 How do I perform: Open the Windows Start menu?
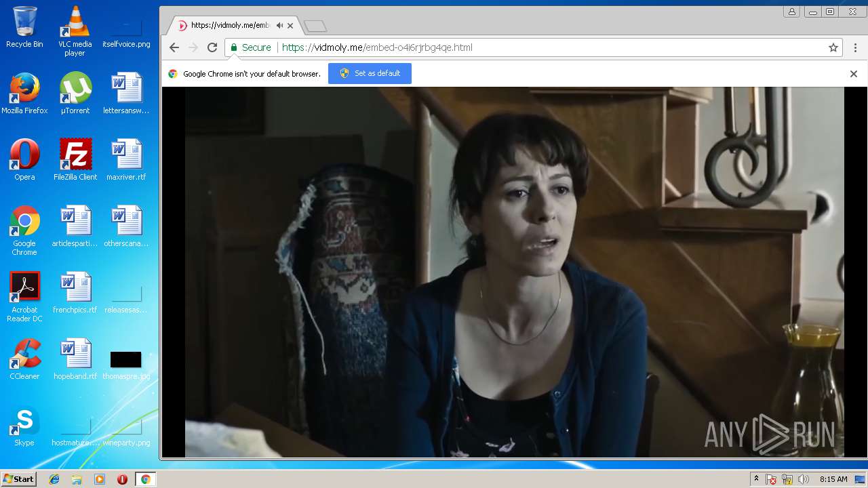pos(18,479)
